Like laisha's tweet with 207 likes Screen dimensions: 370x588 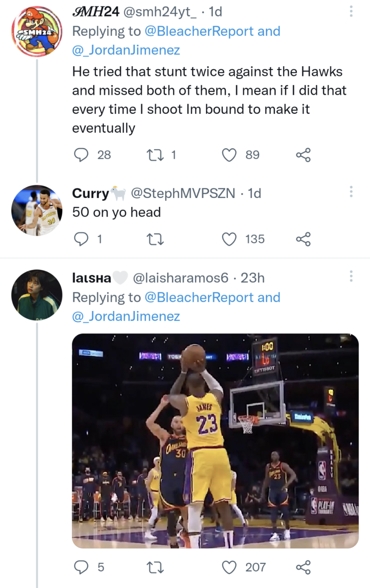tap(229, 567)
